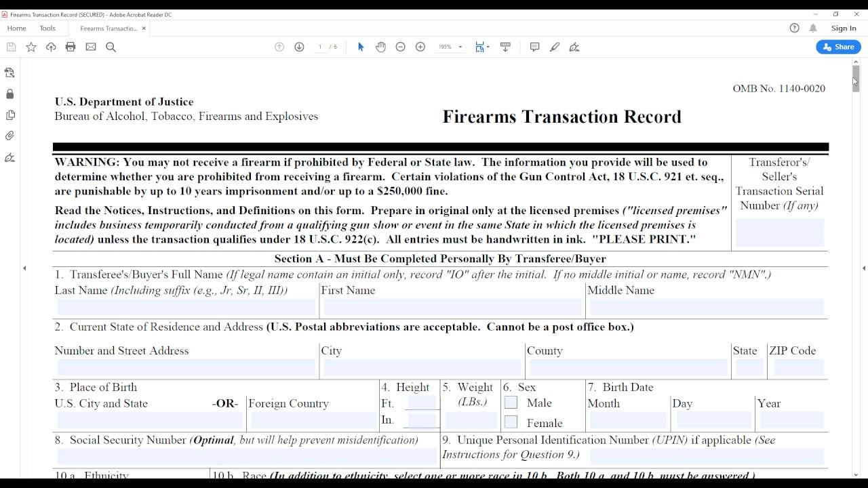Image resolution: width=868 pixels, height=488 pixels.
Task: Open the layers or pages copy panel icon
Action: 9,115
